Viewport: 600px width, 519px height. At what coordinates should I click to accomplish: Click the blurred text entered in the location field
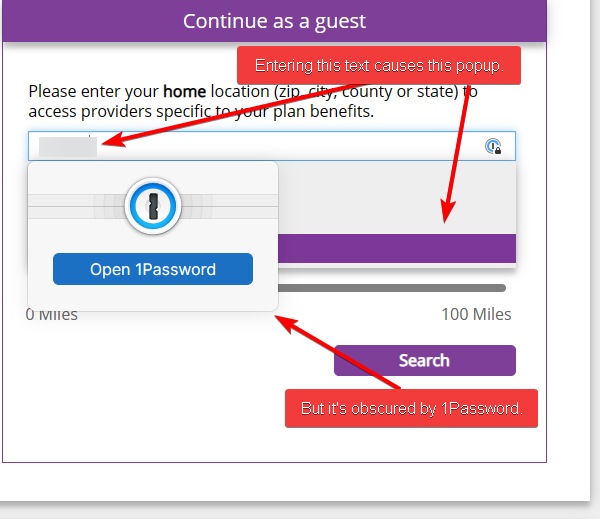[x=67, y=147]
